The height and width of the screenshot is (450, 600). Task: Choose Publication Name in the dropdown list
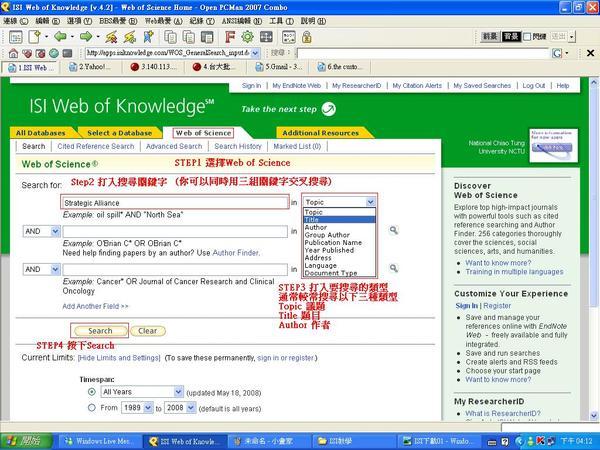(339, 243)
